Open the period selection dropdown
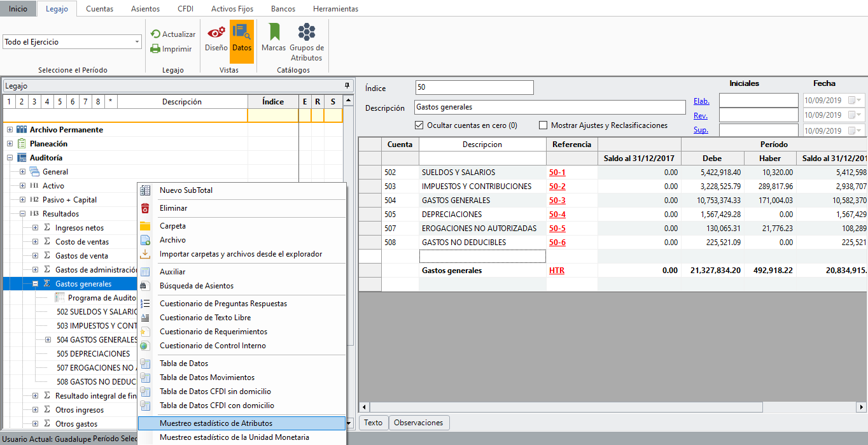Screen dimensions: 868x445 [137, 42]
